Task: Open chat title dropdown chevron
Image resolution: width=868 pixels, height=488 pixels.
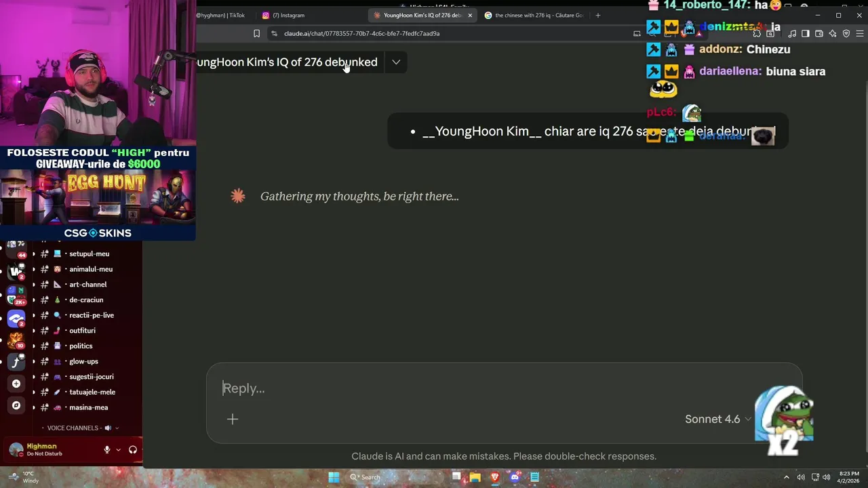Action: point(396,62)
